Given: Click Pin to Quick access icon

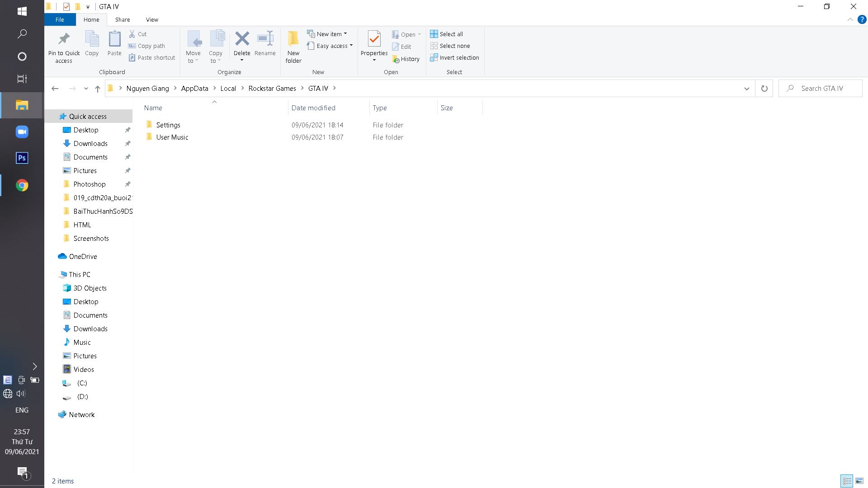Looking at the screenshot, I should tap(64, 39).
